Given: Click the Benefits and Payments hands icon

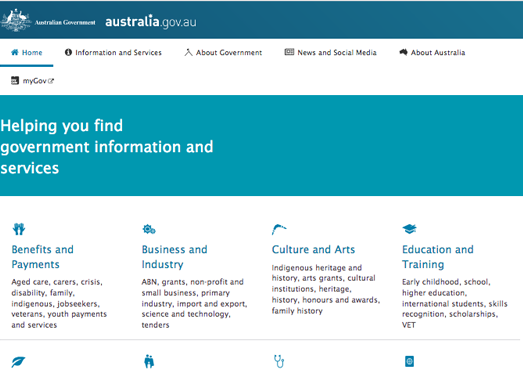Looking at the screenshot, I should 19,229.
